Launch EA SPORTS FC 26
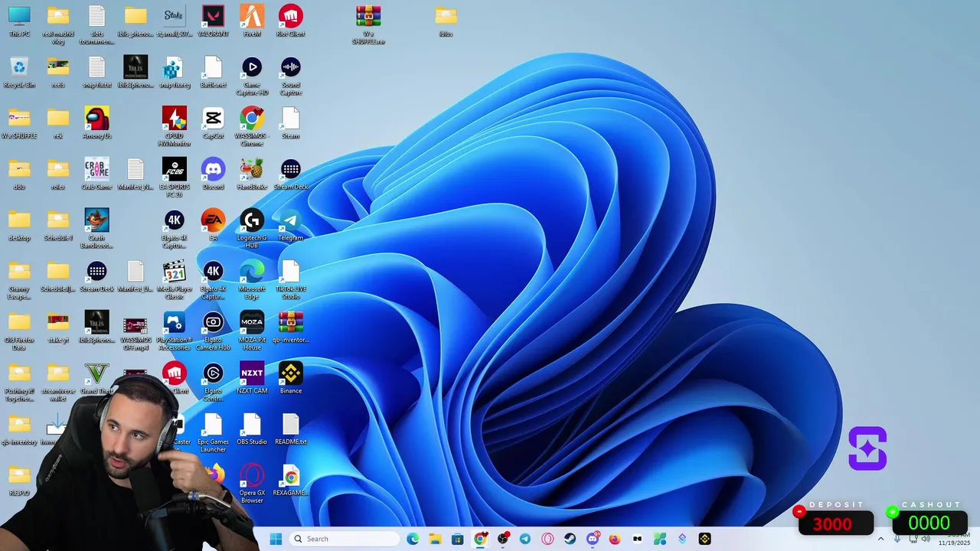 [x=174, y=178]
